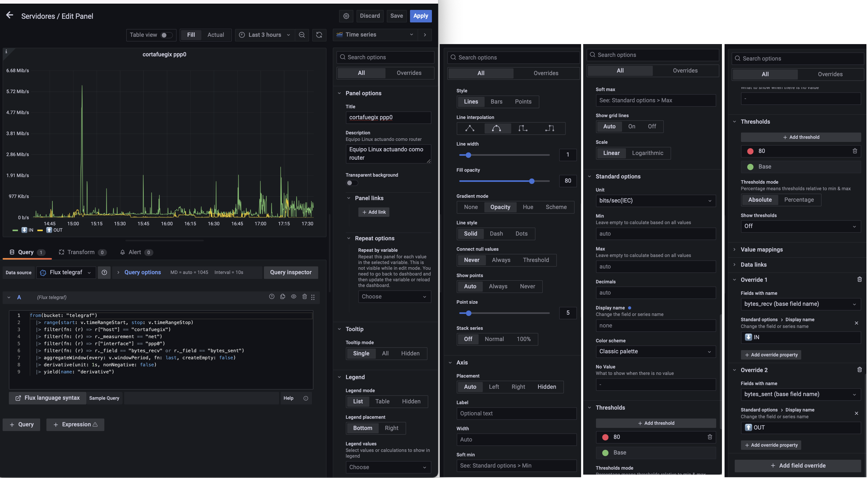Select linear line interpolation icon
Screen dimensions: 868x478
[470, 128]
